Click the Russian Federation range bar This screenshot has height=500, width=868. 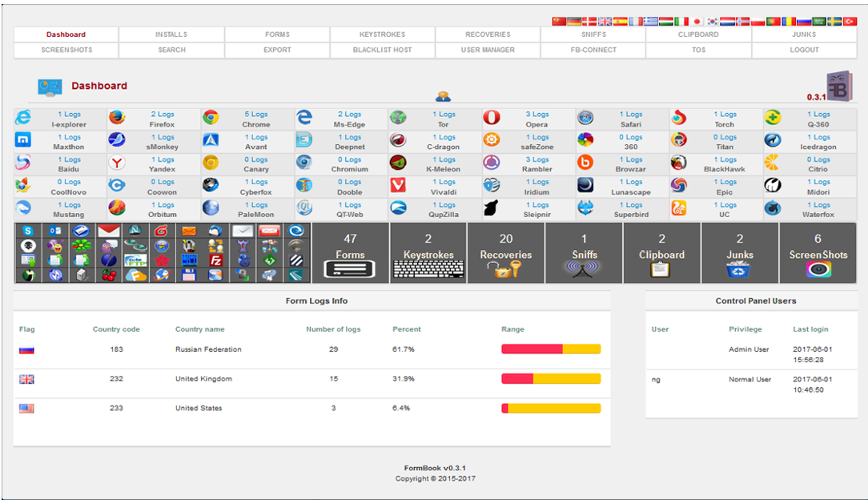point(550,349)
